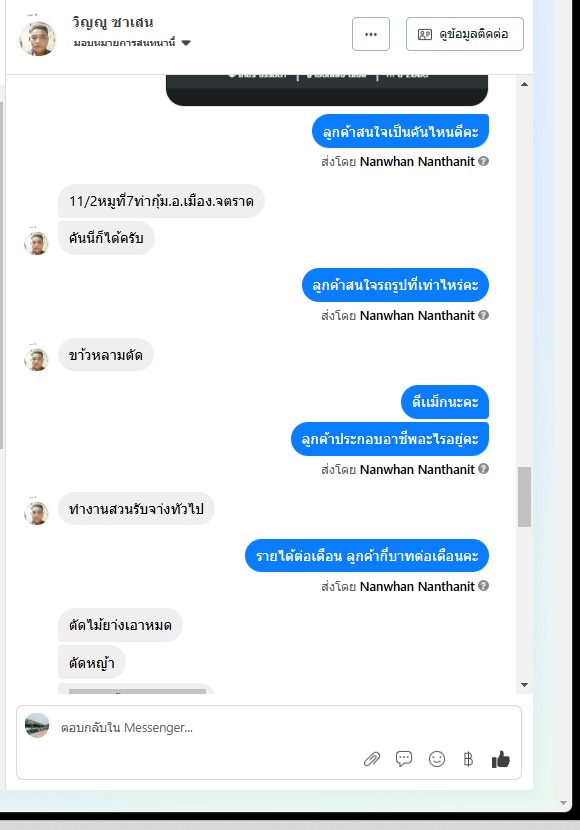Click the conversation scroll down arrow
Viewport: 580px width, 830px height.
(x=524, y=684)
